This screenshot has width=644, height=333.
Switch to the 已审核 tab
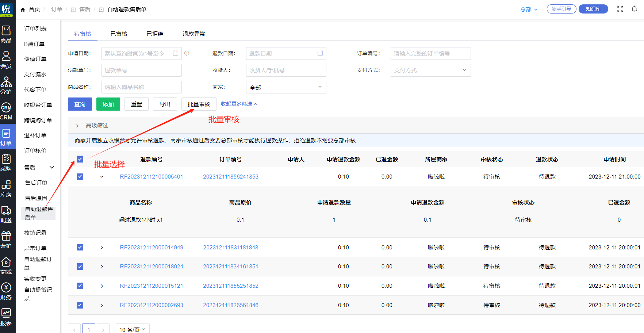(119, 34)
